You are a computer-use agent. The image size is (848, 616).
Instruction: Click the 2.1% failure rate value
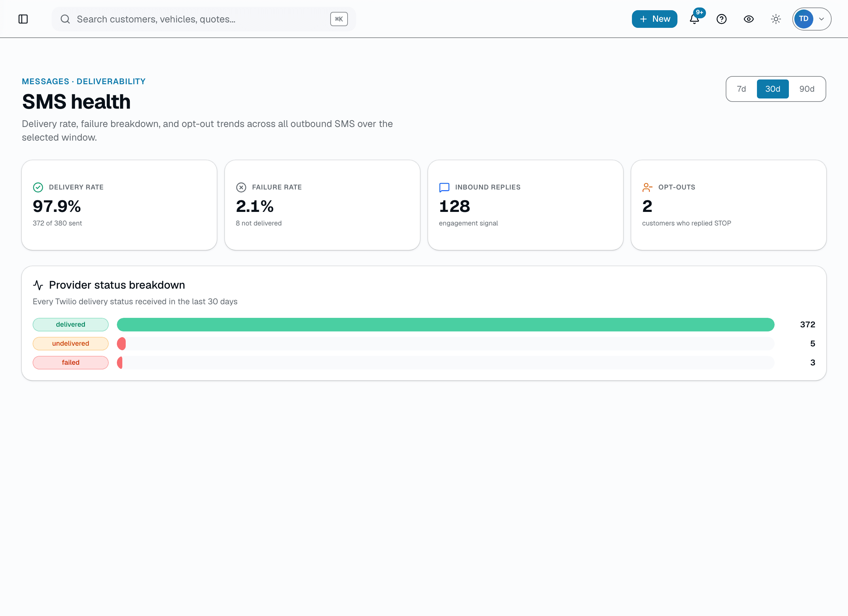point(254,206)
